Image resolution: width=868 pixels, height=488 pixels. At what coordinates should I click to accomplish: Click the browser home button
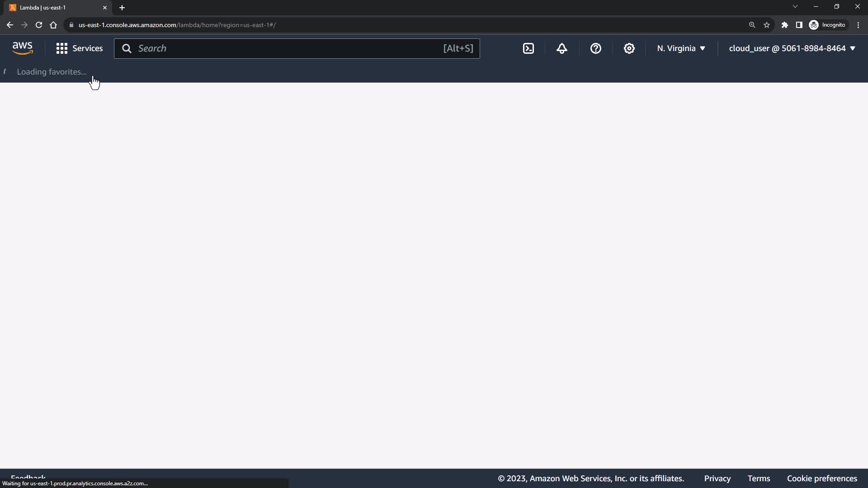(x=53, y=25)
